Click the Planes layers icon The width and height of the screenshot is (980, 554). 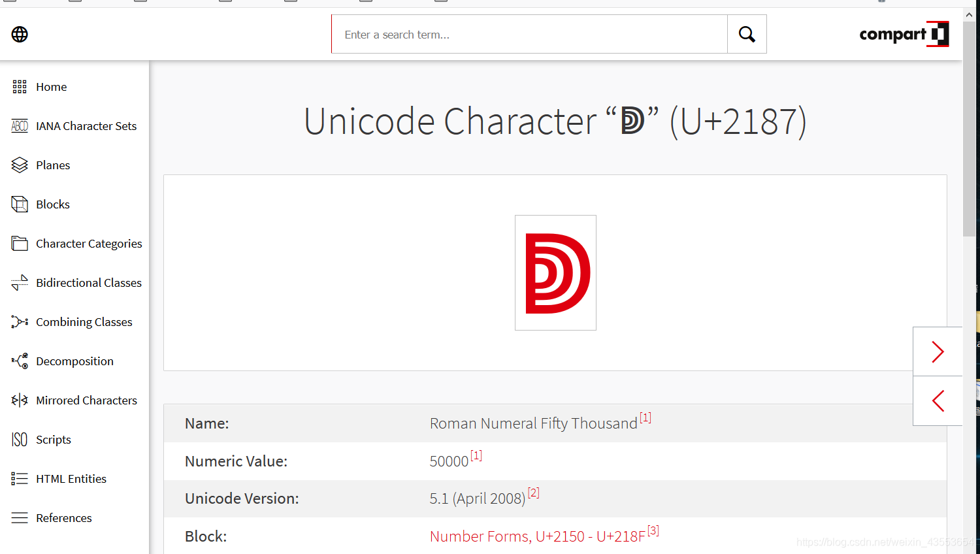20,165
